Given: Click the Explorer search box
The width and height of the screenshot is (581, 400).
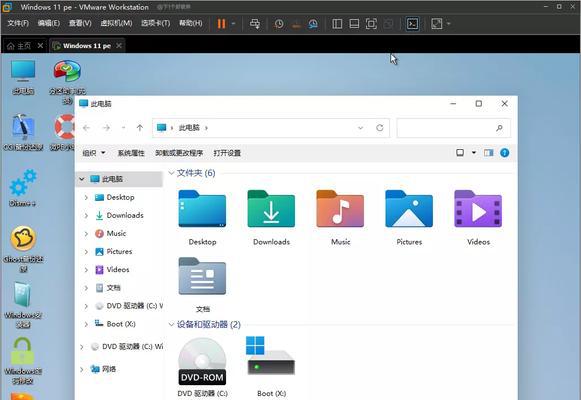Looking at the screenshot, I should point(454,128).
